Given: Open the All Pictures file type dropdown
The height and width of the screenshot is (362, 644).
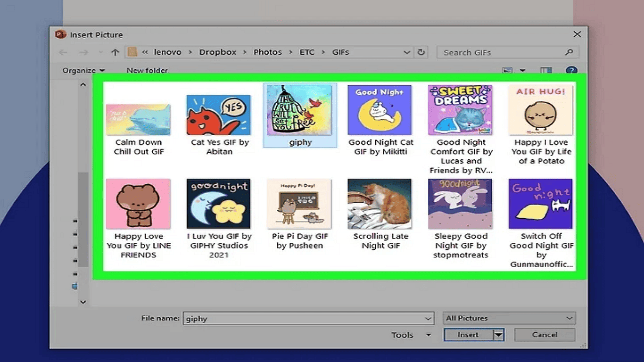Looking at the screenshot, I should pos(509,318).
